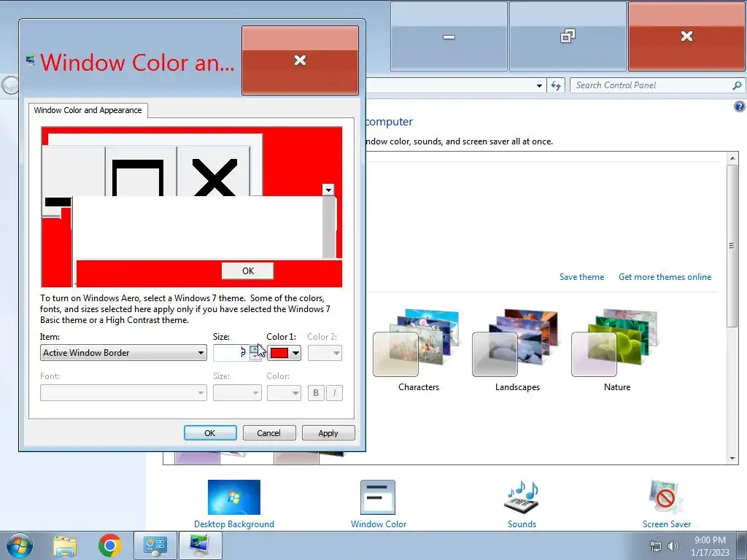Open Control Panel help question-mark icon
The height and width of the screenshot is (560, 747).
click(x=740, y=106)
